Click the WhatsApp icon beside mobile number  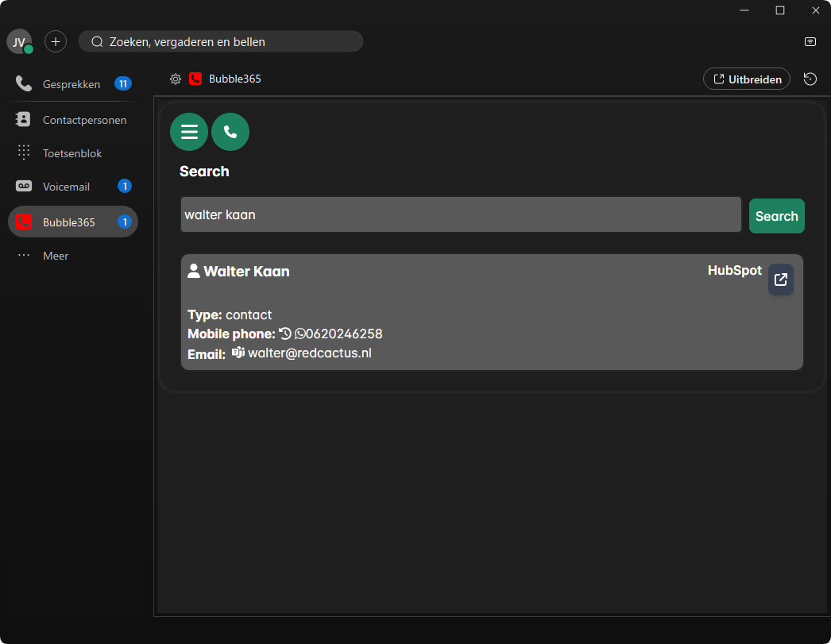tap(300, 334)
